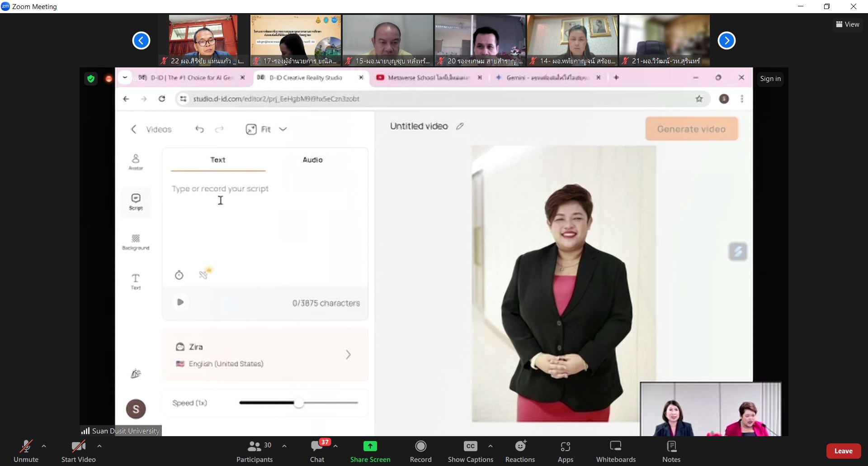The height and width of the screenshot is (466, 868).
Task: Insert pause with timer icon
Action: (x=179, y=275)
